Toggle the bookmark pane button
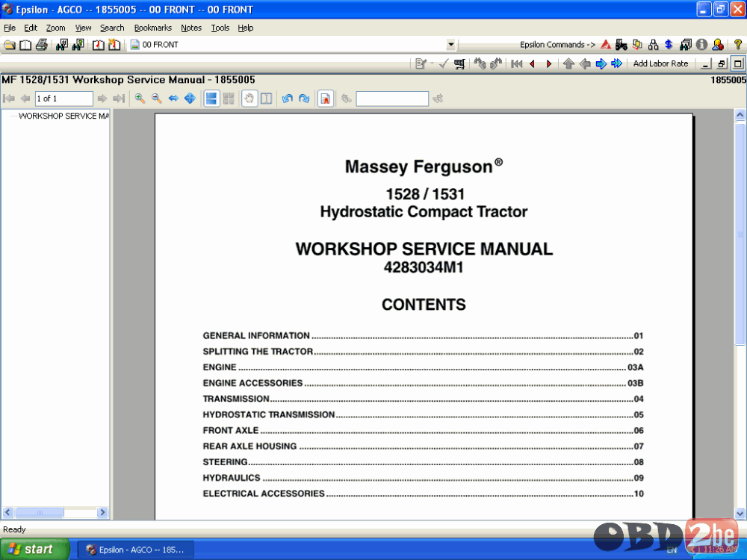The height and width of the screenshot is (560, 747). click(x=326, y=99)
